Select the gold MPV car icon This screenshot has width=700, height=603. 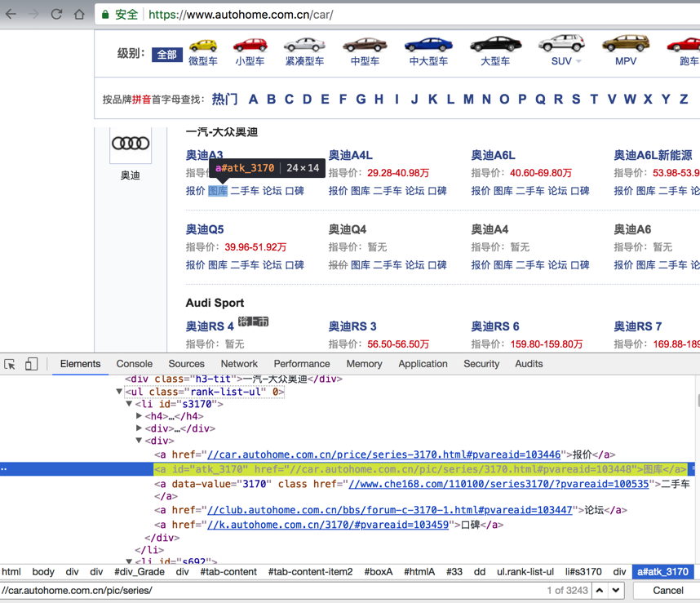point(626,43)
